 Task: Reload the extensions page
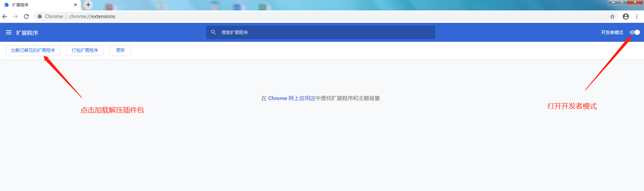26,16
